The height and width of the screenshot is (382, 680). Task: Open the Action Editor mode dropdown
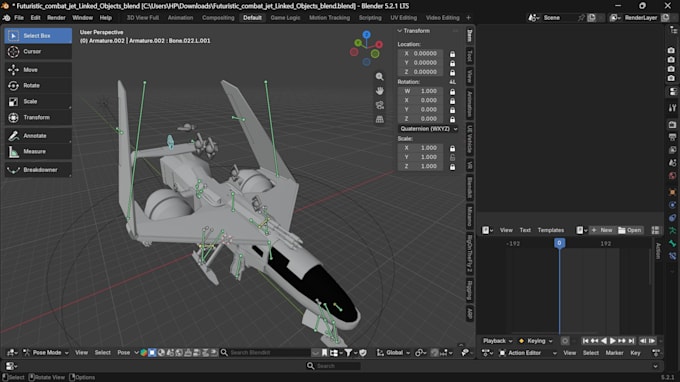528,353
